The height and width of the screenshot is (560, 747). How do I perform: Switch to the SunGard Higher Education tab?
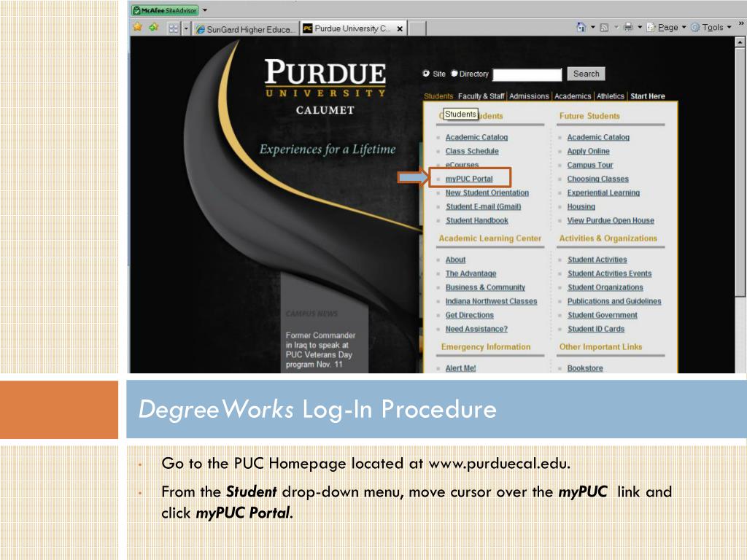[x=246, y=29]
